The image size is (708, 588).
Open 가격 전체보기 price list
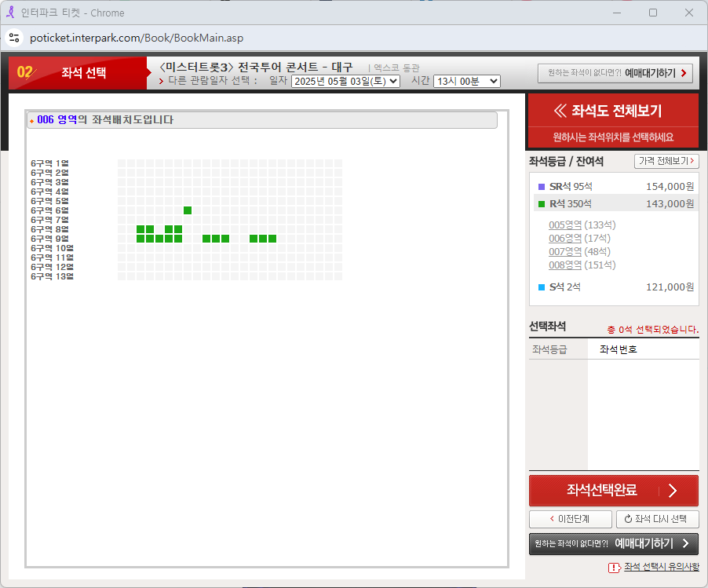click(666, 161)
